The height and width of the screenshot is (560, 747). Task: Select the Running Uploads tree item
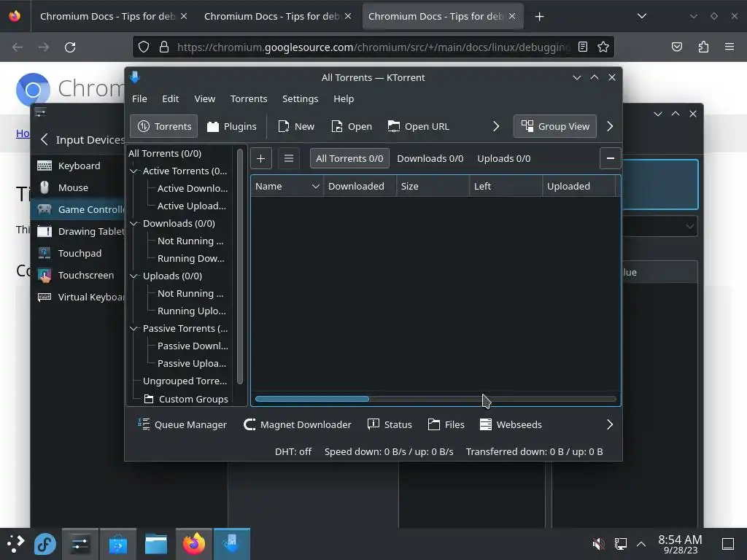tap(192, 311)
